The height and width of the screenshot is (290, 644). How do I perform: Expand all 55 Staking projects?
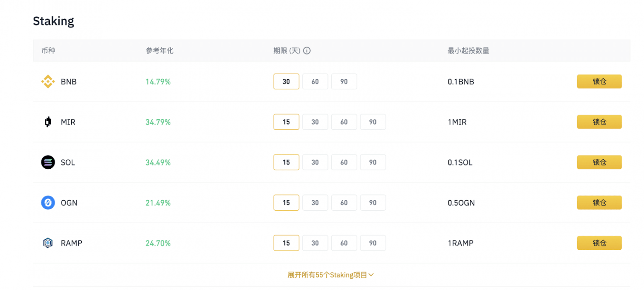coord(330,275)
